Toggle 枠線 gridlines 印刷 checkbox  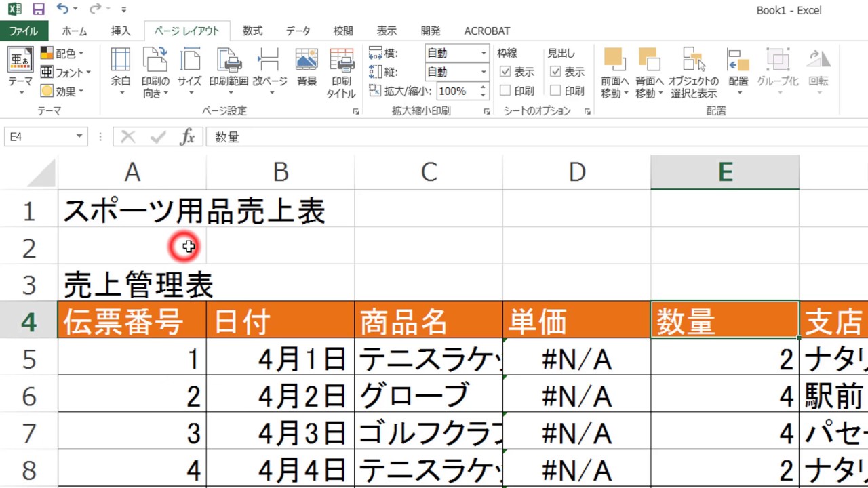coord(505,90)
